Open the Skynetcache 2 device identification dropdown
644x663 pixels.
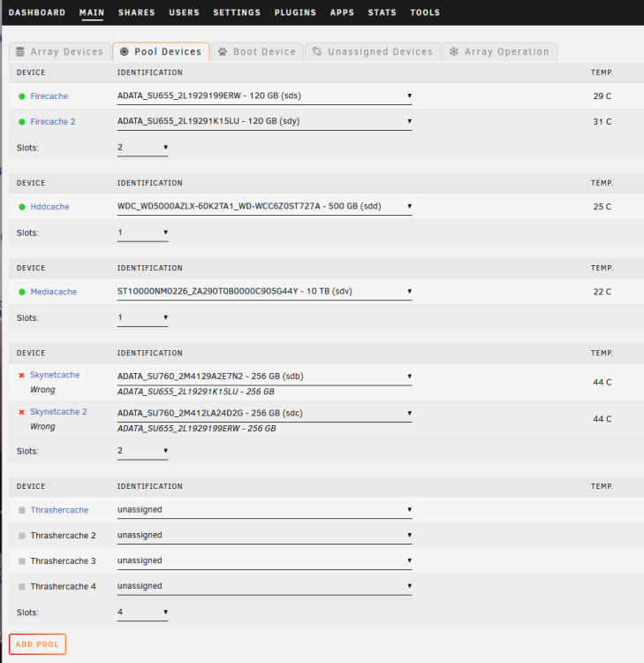[264, 413]
